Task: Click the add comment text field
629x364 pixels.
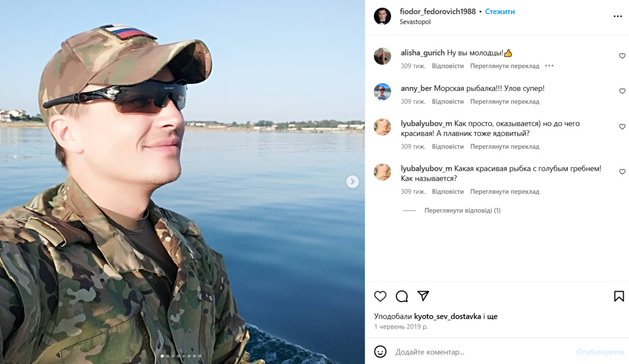Action: tap(482, 352)
